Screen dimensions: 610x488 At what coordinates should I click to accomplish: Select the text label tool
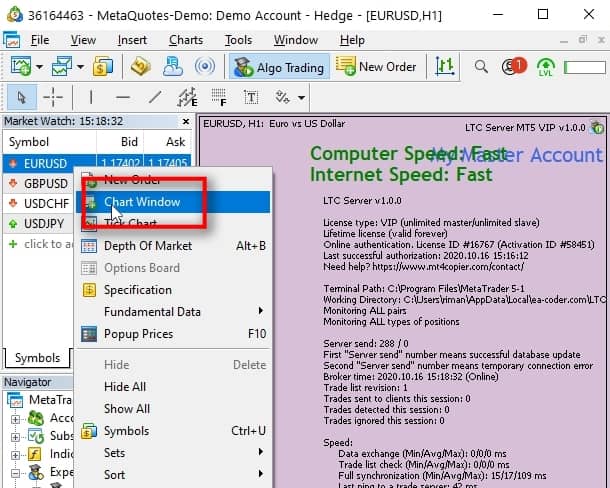point(251,97)
